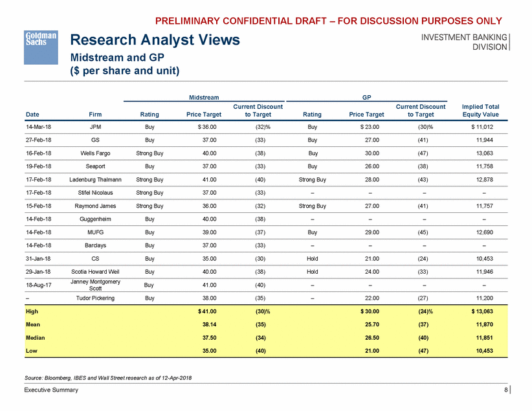Select the 'Median' summary row label
This screenshot has height=411, width=532.
(36, 338)
